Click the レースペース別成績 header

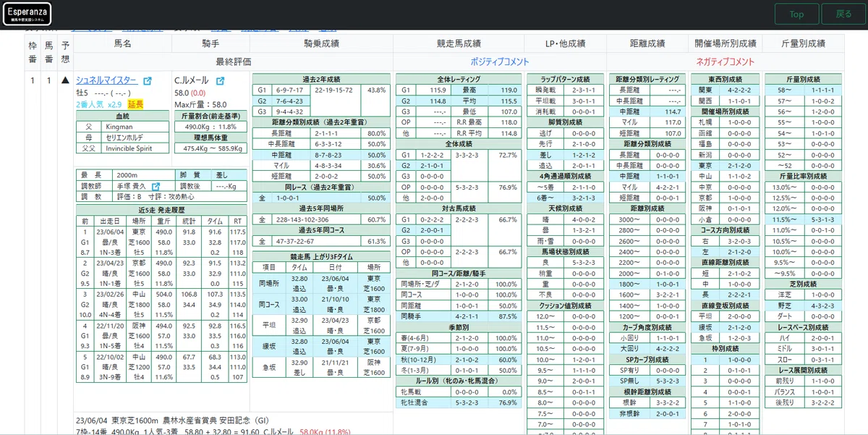click(803, 327)
